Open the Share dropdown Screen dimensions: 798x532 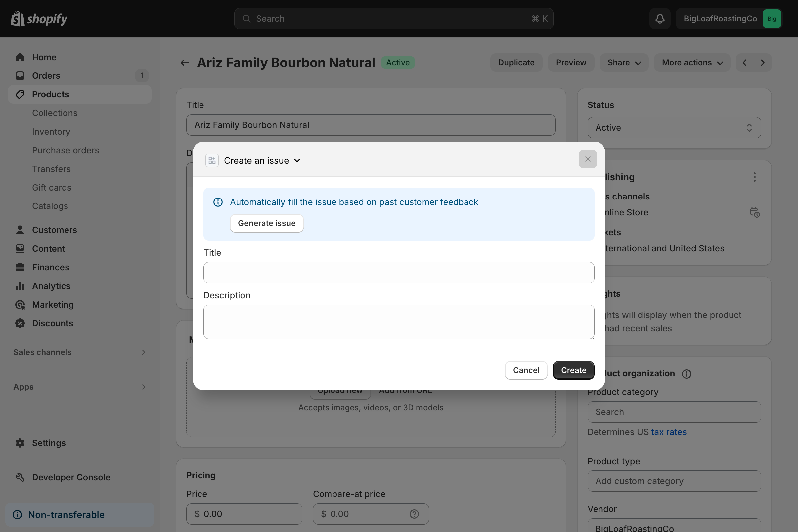tap(624, 63)
